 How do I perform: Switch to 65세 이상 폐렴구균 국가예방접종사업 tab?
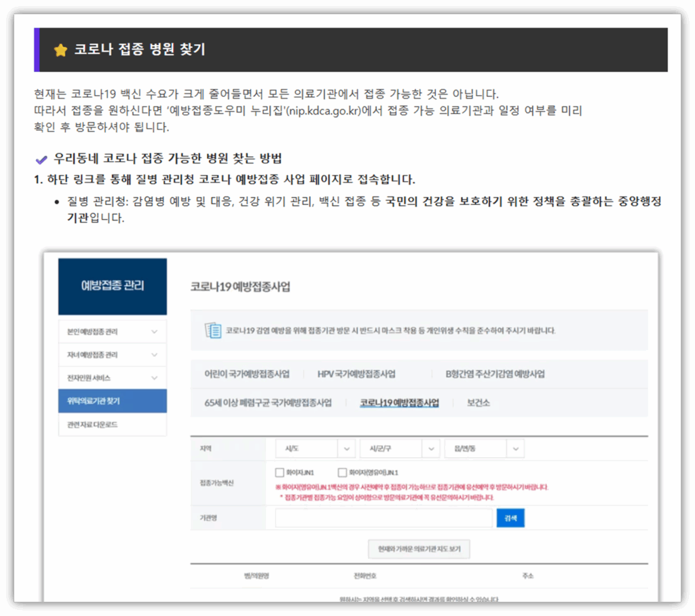pyautogui.click(x=268, y=403)
